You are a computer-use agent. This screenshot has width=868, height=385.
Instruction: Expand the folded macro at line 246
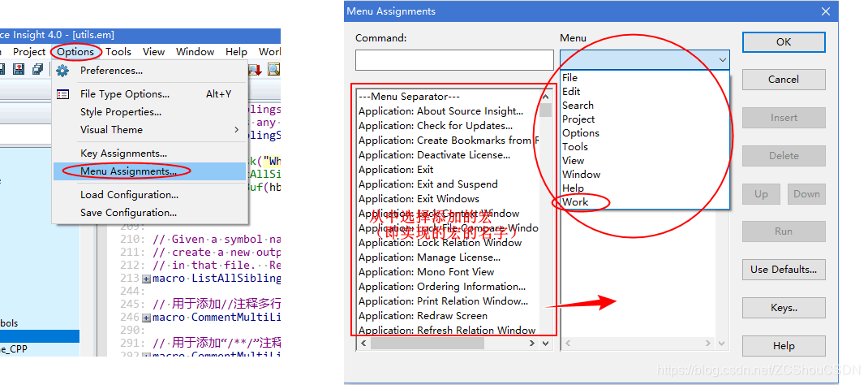[x=146, y=318]
